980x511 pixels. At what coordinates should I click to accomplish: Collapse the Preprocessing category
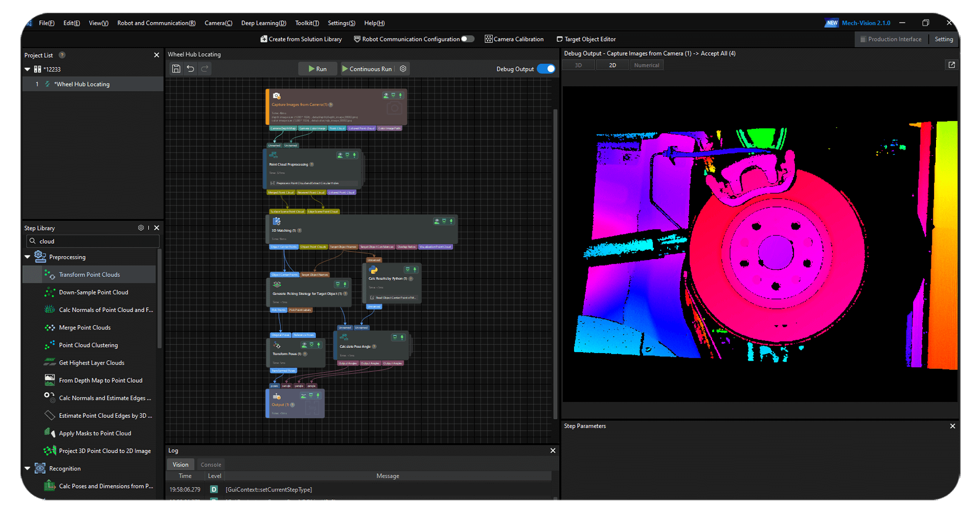[28, 257]
